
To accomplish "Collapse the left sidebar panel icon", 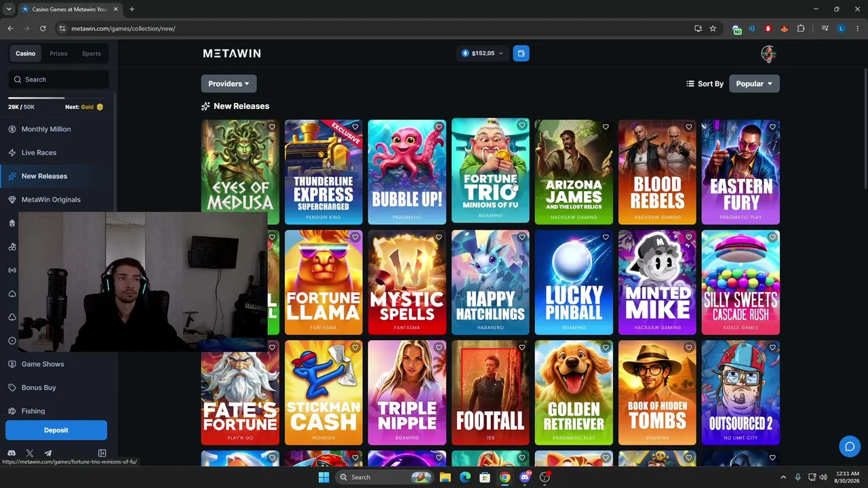I will click(x=102, y=453).
